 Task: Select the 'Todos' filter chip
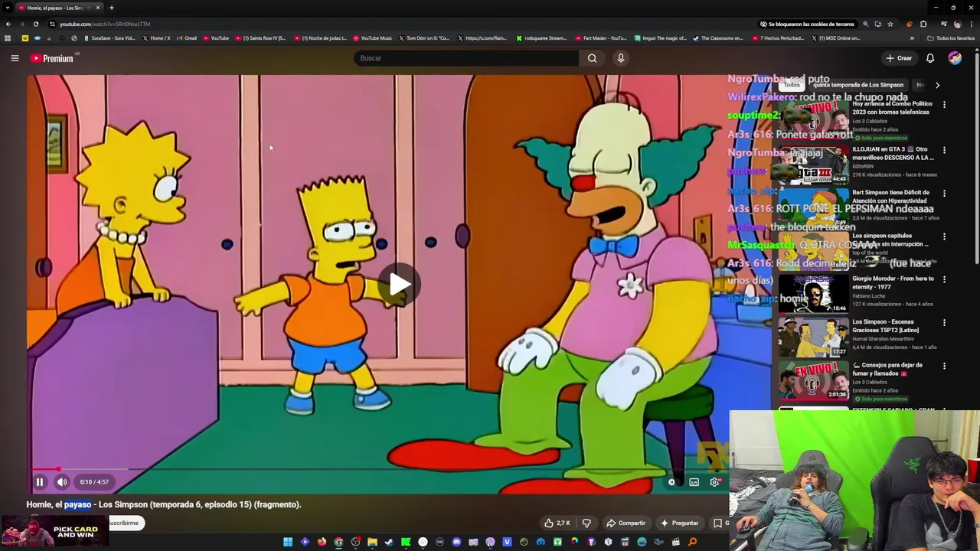(x=792, y=85)
